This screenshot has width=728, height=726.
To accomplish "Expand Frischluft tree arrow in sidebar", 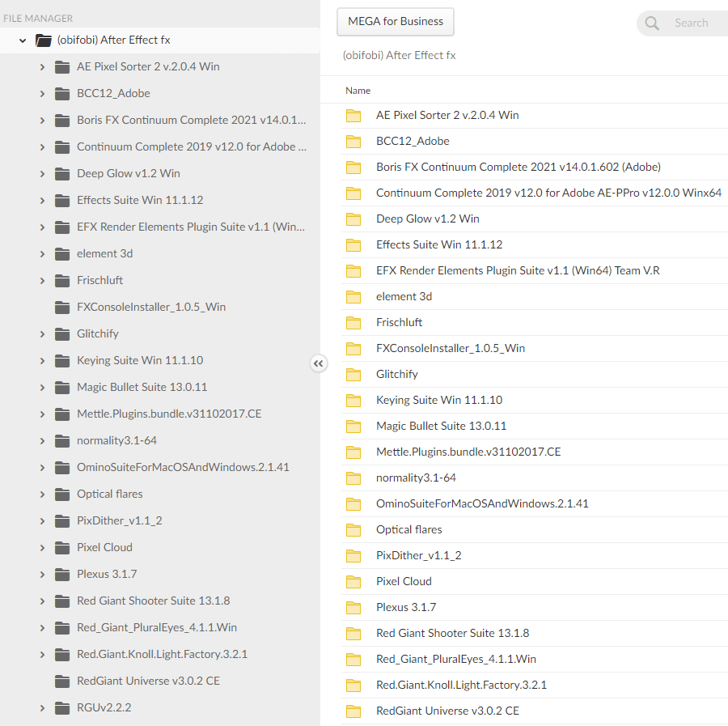I will 42,281.
